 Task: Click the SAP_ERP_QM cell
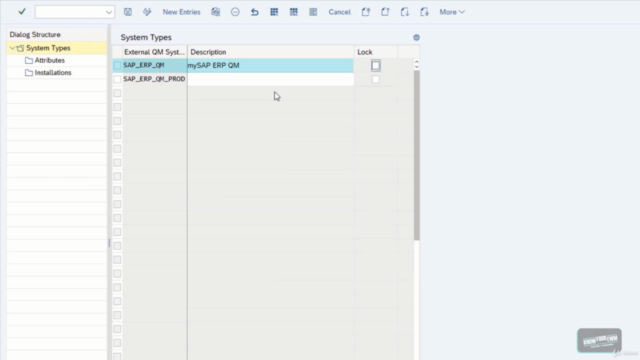coord(155,65)
